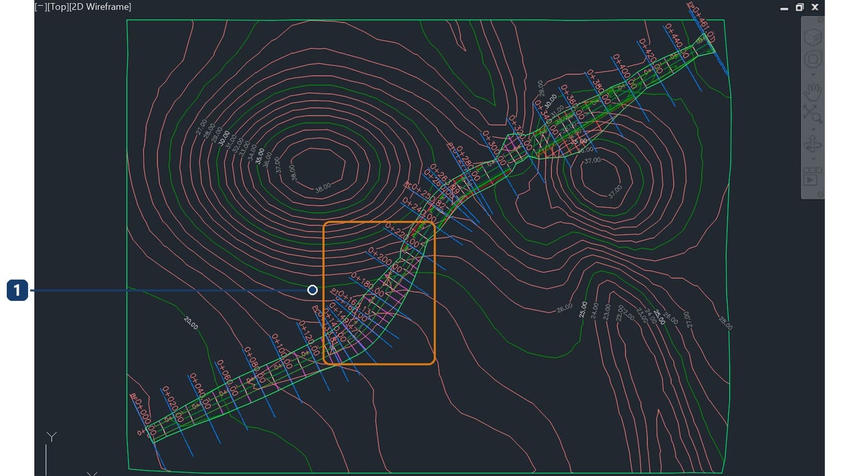Select the station label 0+300.00
This screenshot has height=476, width=868.
point(495,148)
